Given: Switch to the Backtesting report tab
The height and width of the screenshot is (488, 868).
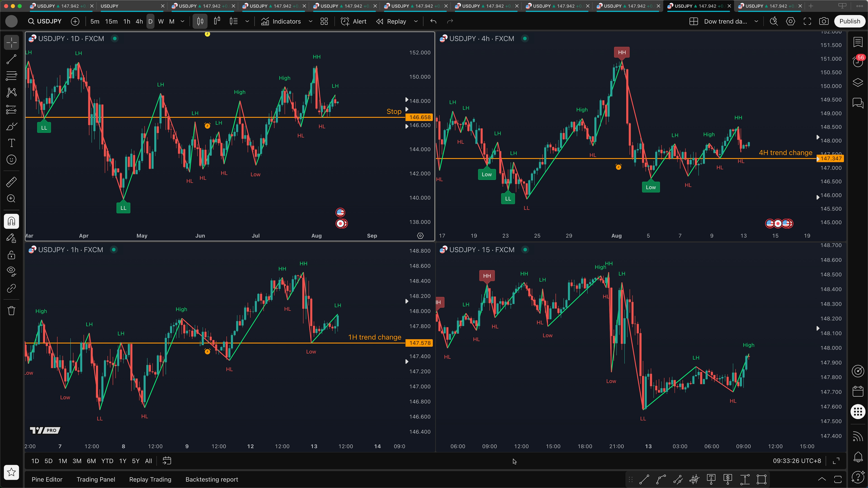Looking at the screenshot, I should [212, 479].
